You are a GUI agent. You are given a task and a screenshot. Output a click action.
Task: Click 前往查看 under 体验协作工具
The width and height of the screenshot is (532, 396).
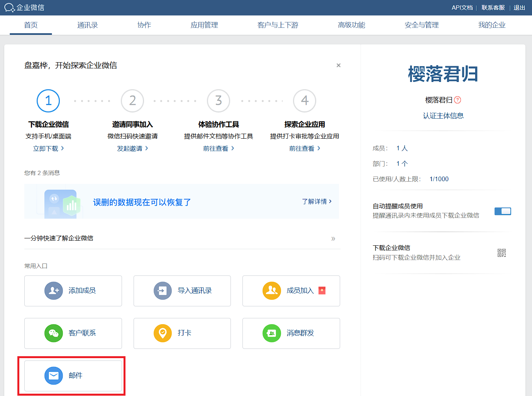pyautogui.click(x=219, y=148)
